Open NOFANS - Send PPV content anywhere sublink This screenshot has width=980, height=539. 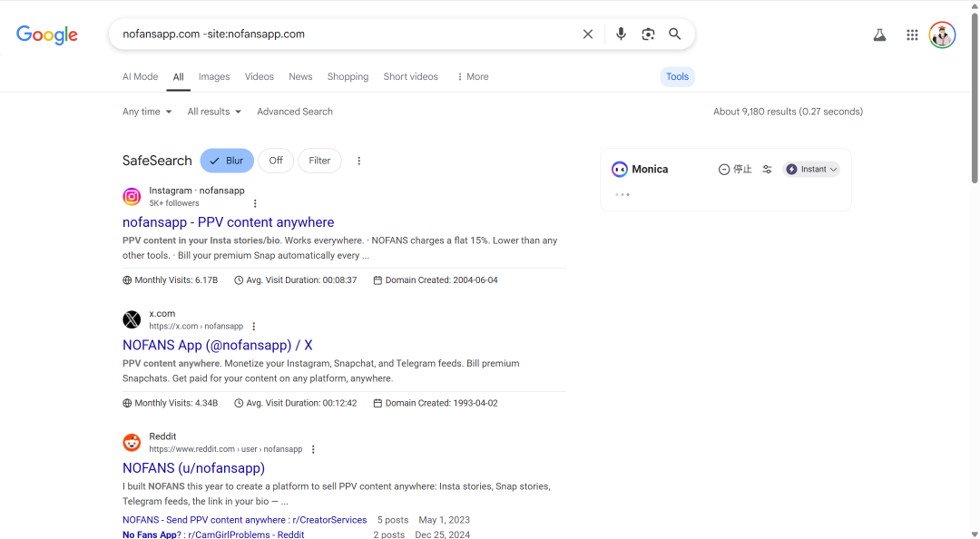point(244,520)
